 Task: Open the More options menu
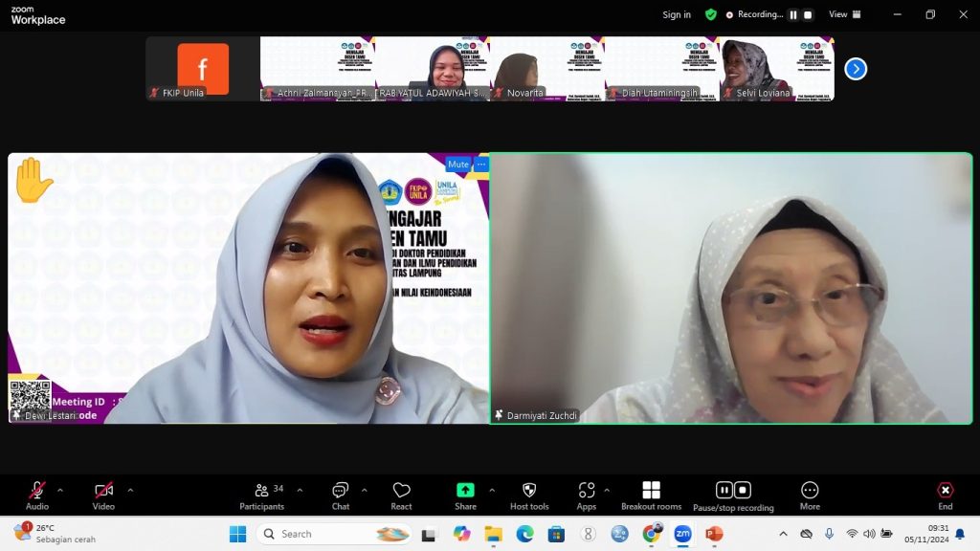(x=810, y=495)
